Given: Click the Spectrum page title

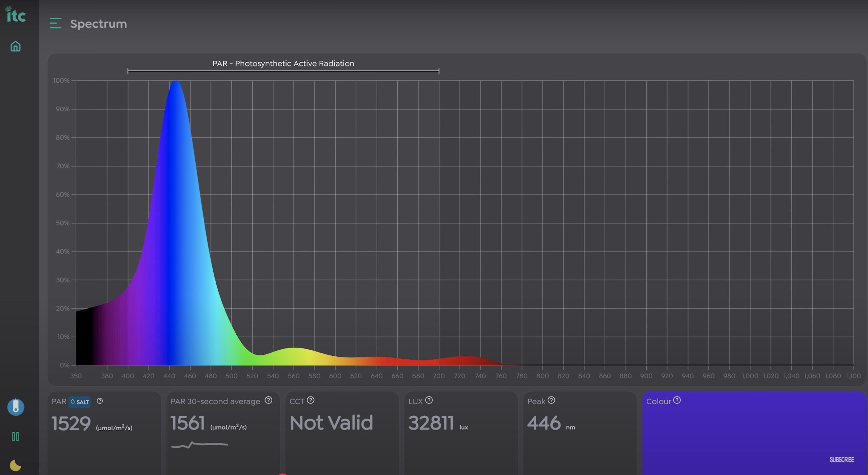Looking at the screenshot, I should coord(98,24).
